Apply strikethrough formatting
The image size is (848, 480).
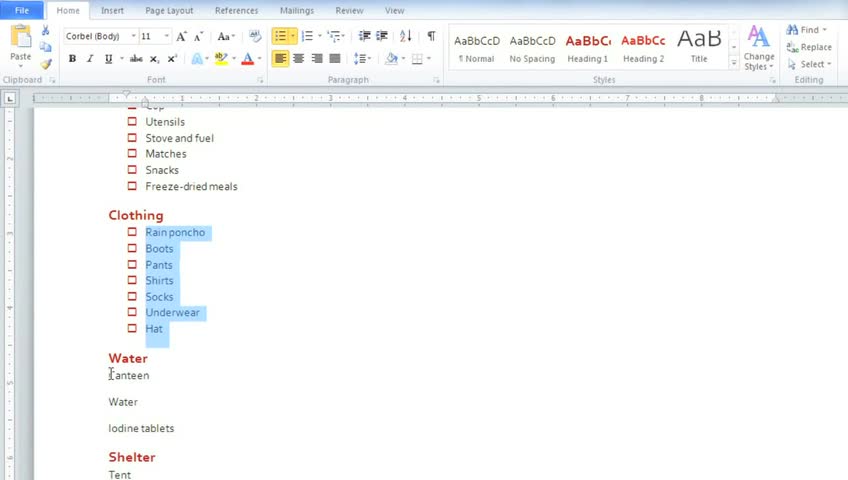(136, 59)
